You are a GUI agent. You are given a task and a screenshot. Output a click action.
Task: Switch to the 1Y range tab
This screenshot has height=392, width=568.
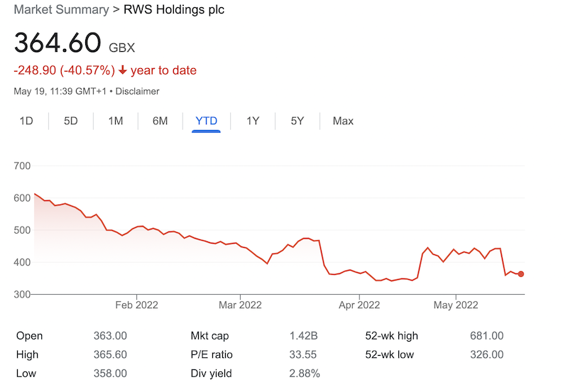tap(253, 121)
